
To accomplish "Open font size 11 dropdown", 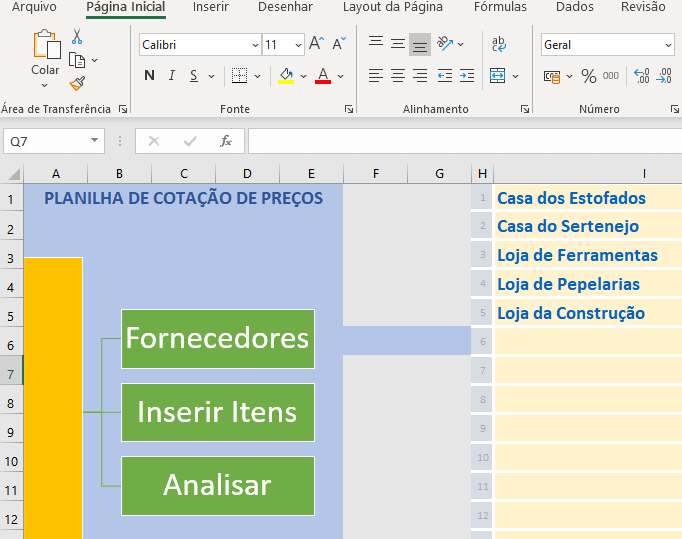I will 298,45.
